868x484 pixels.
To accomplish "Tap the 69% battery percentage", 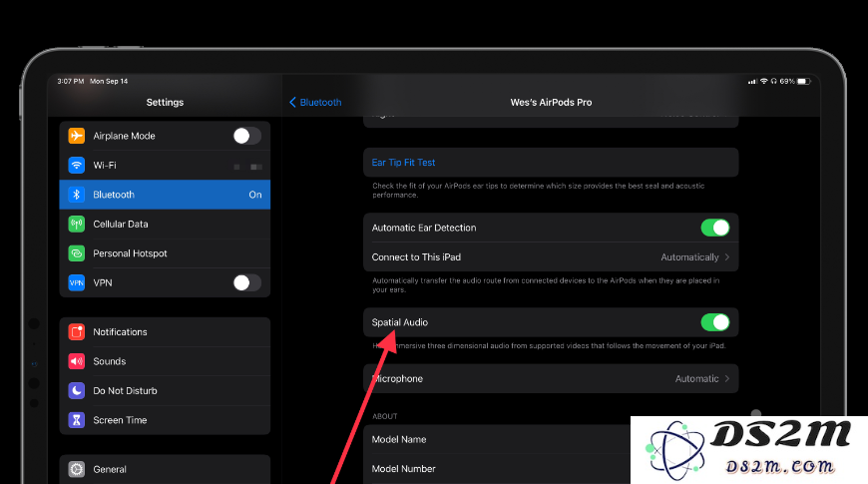I will pos(787,81).
